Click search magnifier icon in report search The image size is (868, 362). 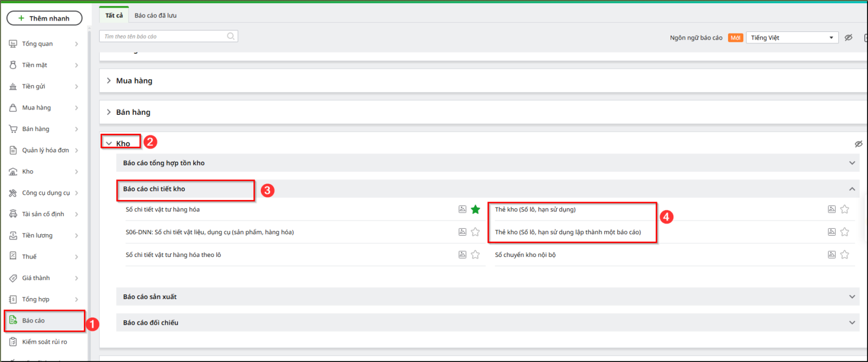231,36
